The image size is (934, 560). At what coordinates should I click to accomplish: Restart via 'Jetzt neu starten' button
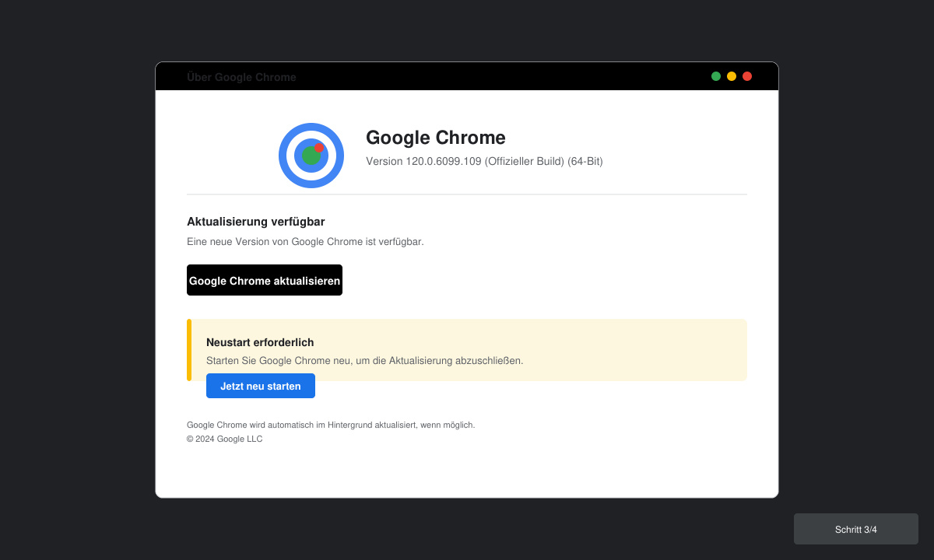261,386
